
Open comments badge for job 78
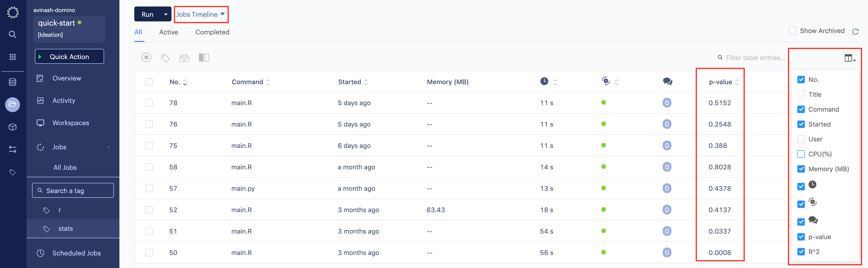667,103
